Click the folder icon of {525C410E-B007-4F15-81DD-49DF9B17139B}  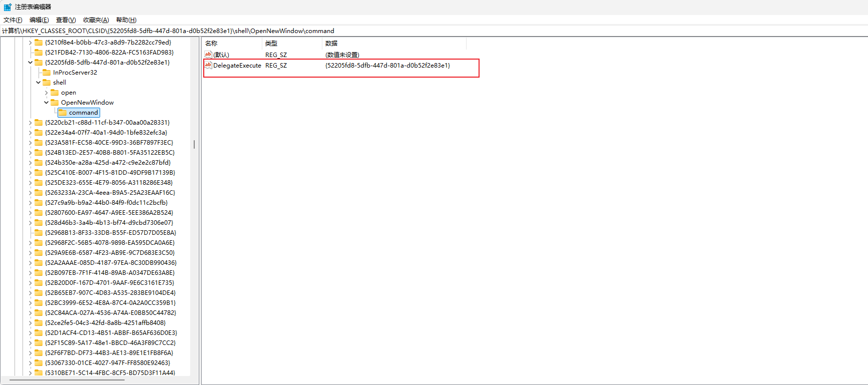[x=39, y=173]
